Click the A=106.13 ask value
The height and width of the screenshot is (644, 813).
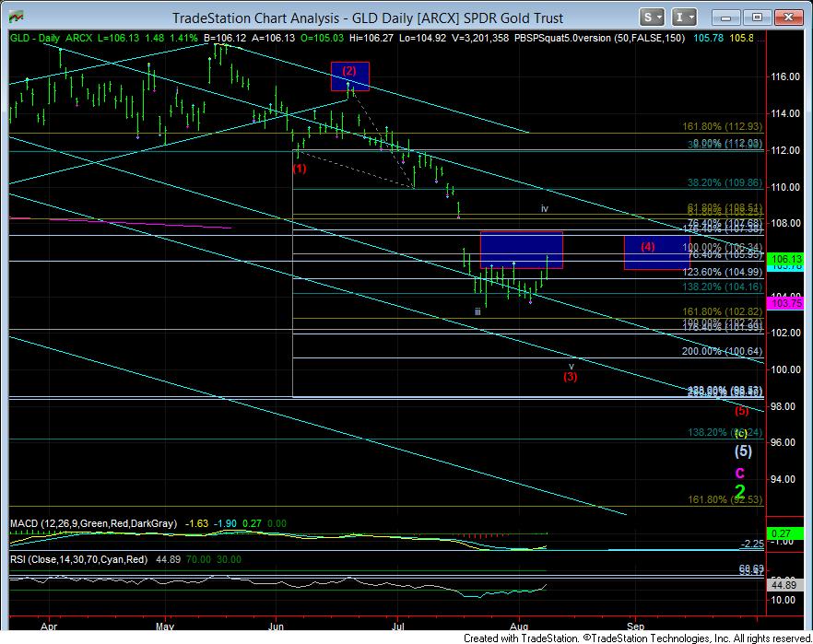point(273,38)
